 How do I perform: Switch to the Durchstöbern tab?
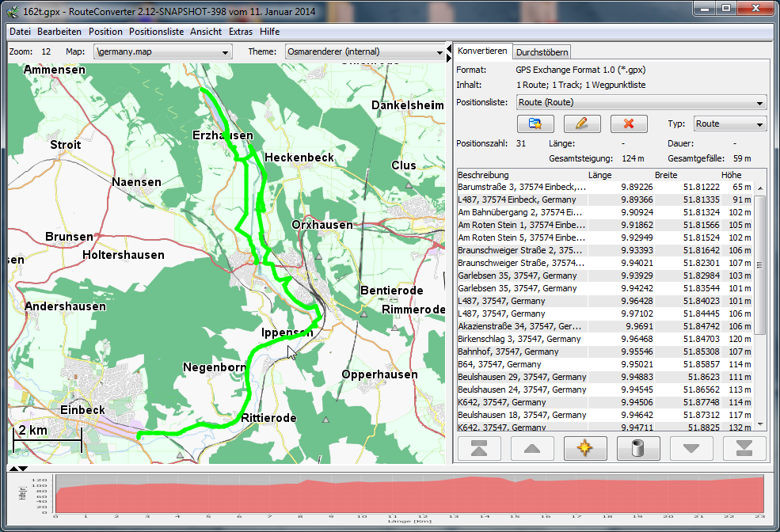tap(542, 52)
